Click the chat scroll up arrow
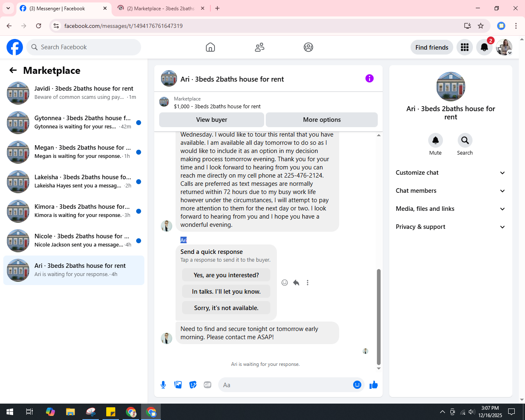This screenshot has width=525, height=420. pos(379,135)
